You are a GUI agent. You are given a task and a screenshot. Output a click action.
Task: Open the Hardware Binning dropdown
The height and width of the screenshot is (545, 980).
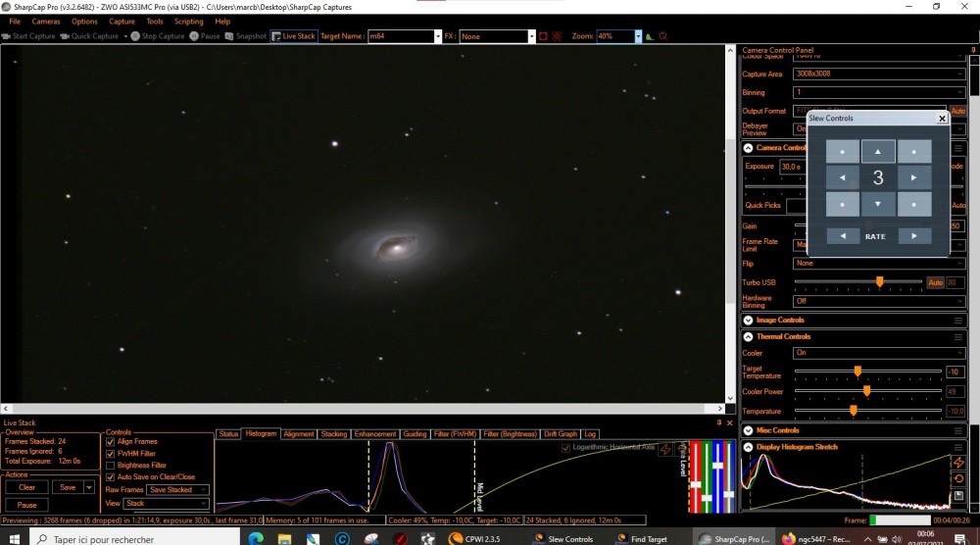click(879, 301)
